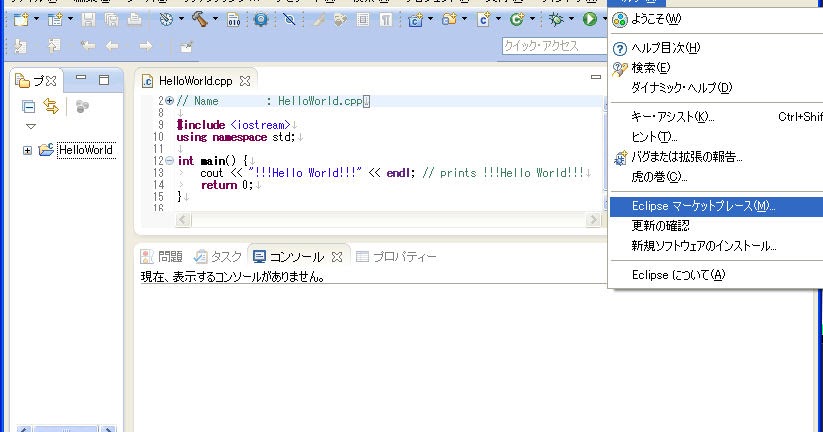Image resolution: width=823 pixels, height=432 pixels.
Task: Close the コンソール tab
Action: [337, 257]
